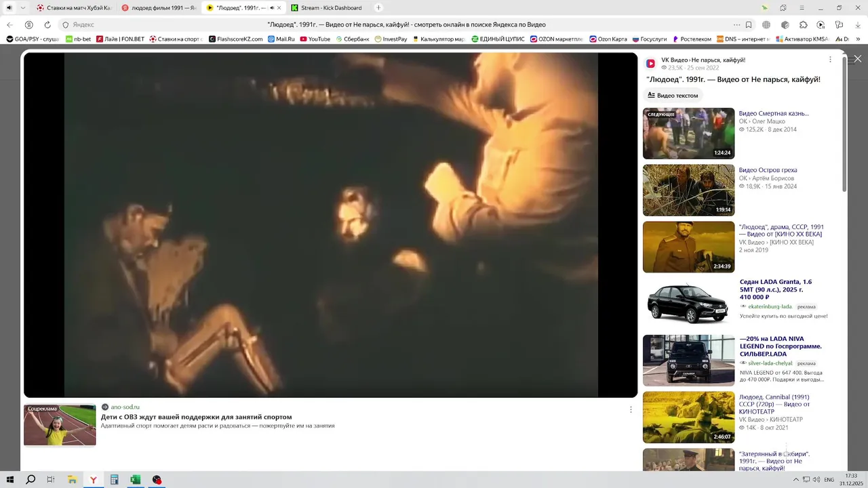Open Активатор KMSA bookmark
868x488 pixels.
(802, 39)
